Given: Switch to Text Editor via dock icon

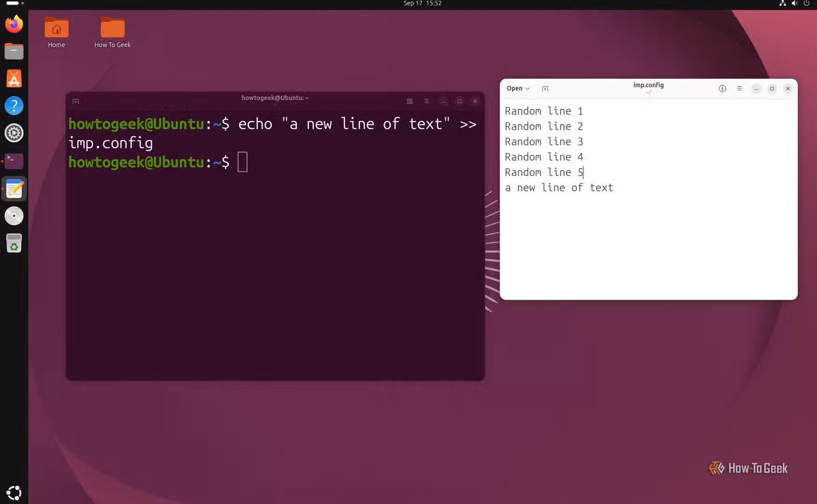Looking at the screenshot, I should (x=14, y=189).
